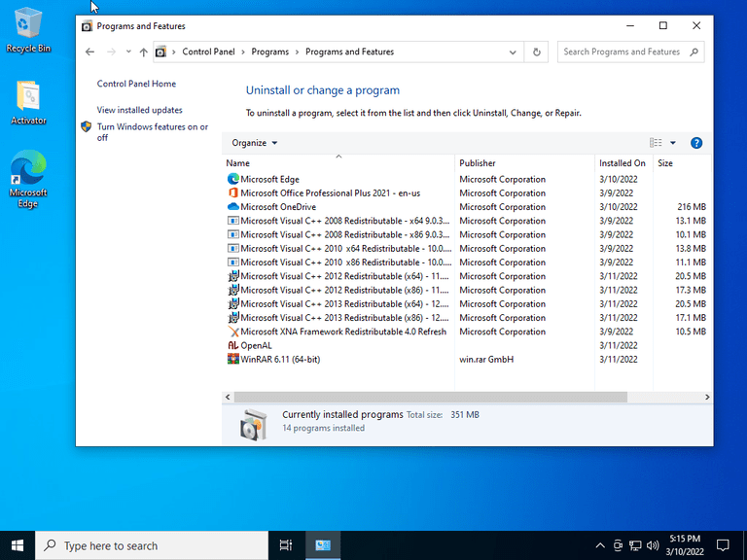Open the notification center icon
This screenshot has height=560, width=747.
723,545
